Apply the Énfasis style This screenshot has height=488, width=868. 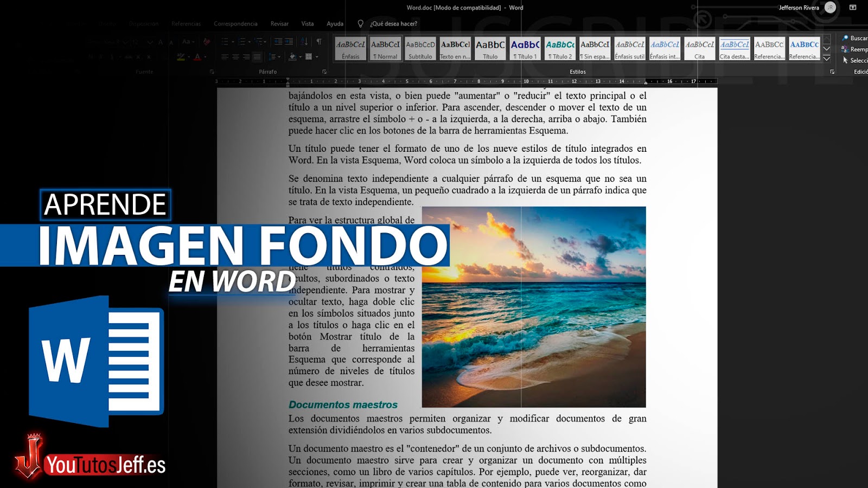350,49
